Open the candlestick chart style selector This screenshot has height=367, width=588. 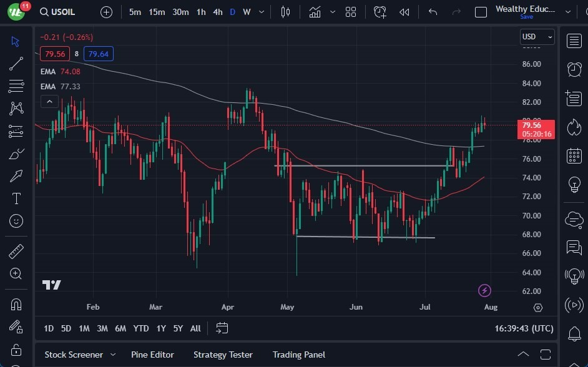pyautogui.click(x=286, y=12)
